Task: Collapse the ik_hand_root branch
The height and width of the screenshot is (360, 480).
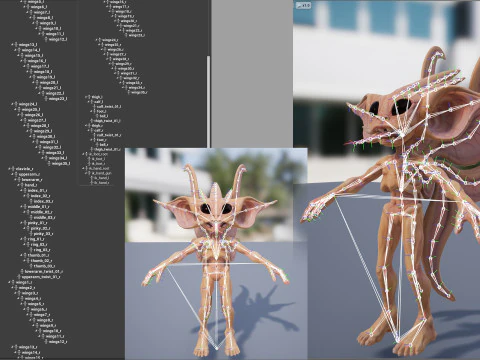Action: tap(83, 169)
